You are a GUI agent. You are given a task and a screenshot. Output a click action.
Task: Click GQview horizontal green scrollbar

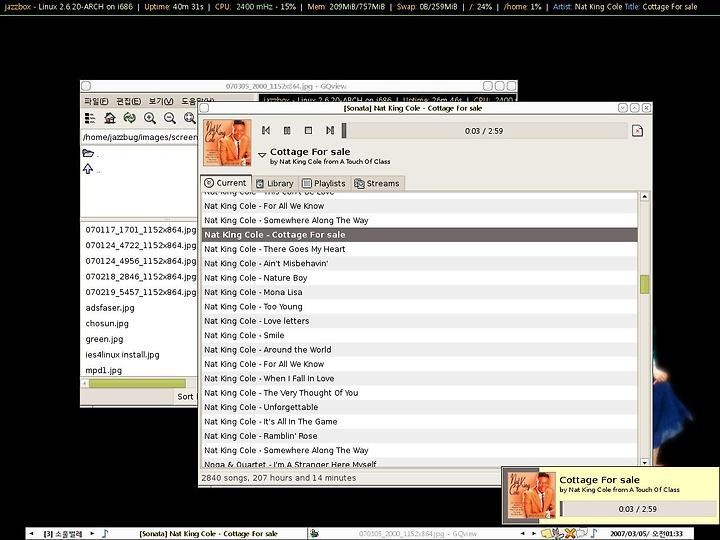pyautogui.click(x=137, y=383)
